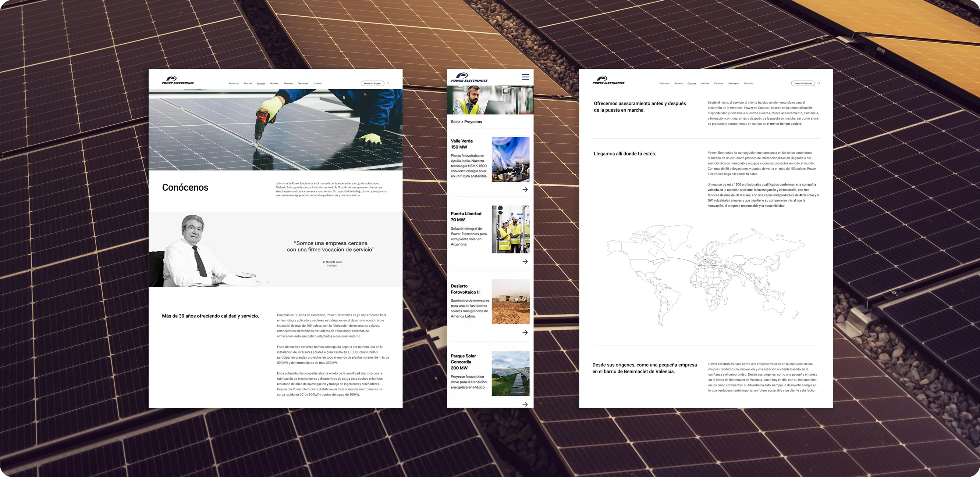Click the quote 'Somos una empresa cercana'
Screen dimensions: 980x477
tap(331, 246)
